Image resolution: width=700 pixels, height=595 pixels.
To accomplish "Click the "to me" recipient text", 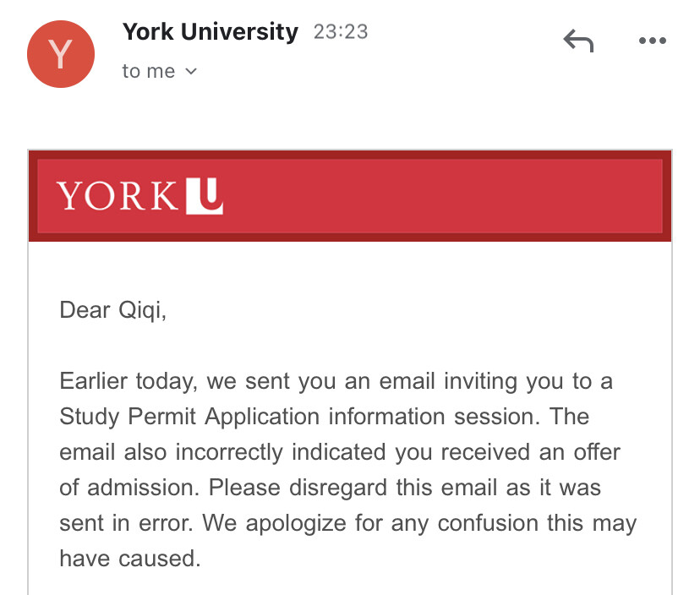I will pyautogui.click(x=148, y=72).
